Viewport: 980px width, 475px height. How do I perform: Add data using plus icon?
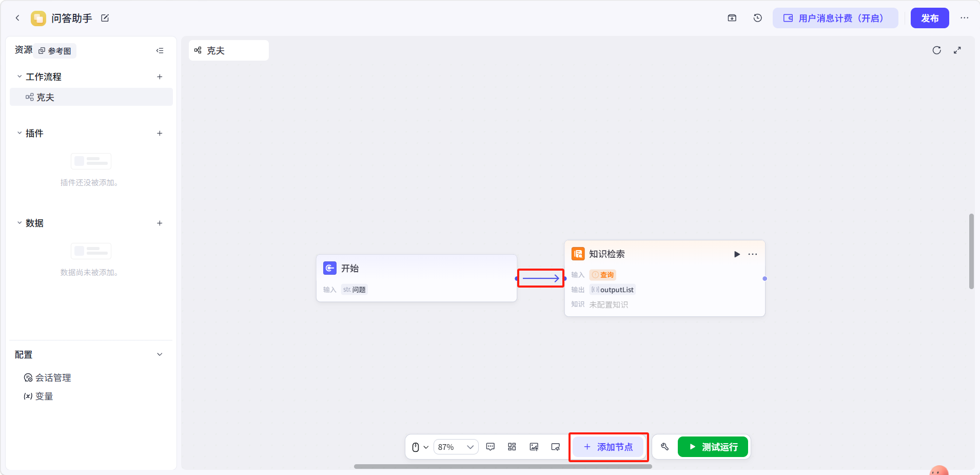[160, 223]
